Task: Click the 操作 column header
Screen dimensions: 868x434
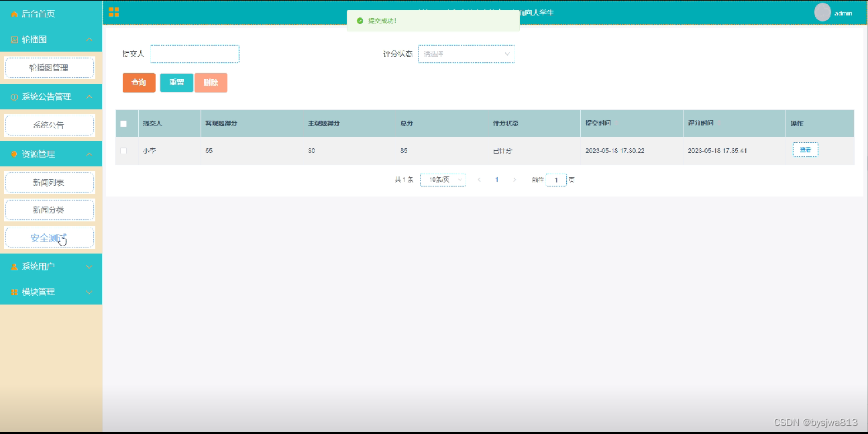Action: pyautogui.click(x=797, y=123)
